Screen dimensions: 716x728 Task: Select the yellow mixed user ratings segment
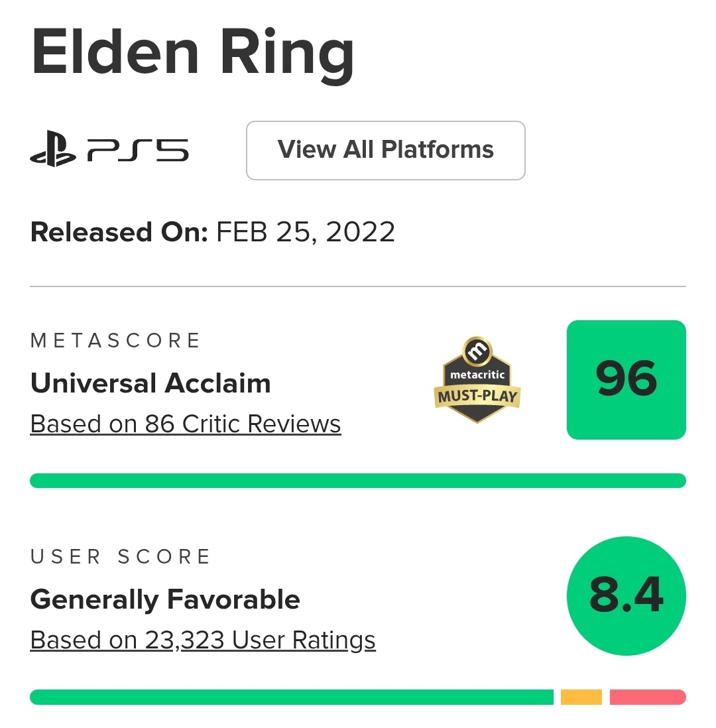point(581,697)
